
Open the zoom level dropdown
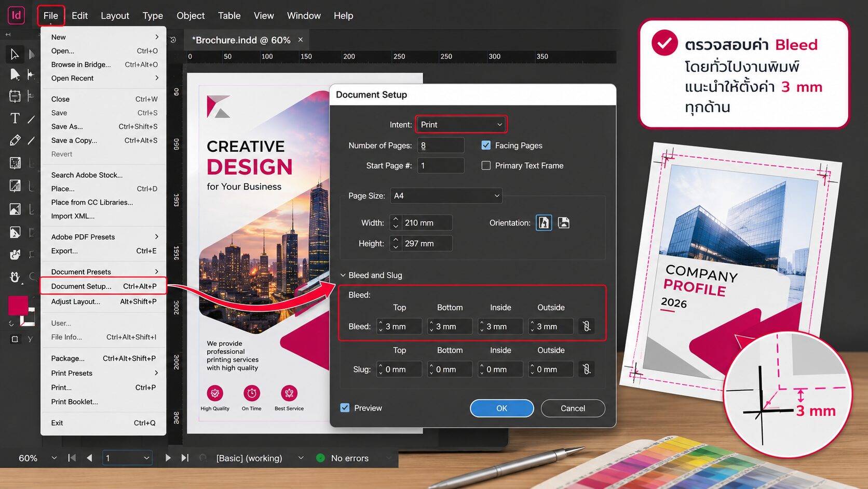coord(54,458)
